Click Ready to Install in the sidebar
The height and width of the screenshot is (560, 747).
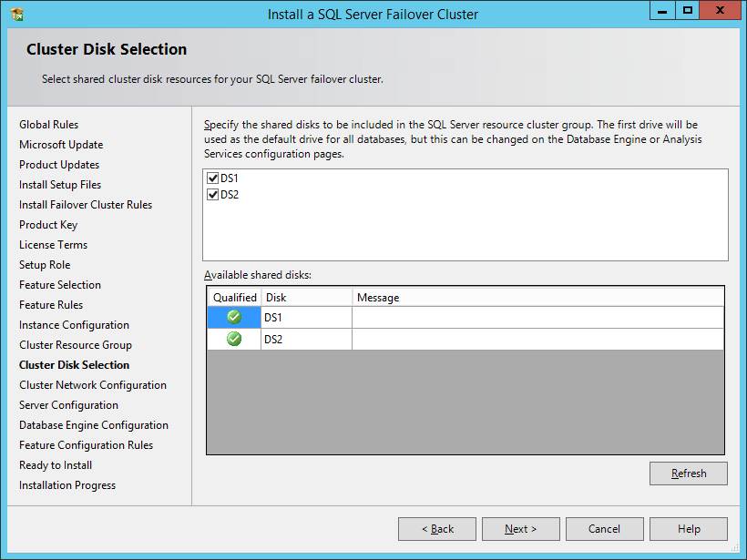[x=56, y=464]
